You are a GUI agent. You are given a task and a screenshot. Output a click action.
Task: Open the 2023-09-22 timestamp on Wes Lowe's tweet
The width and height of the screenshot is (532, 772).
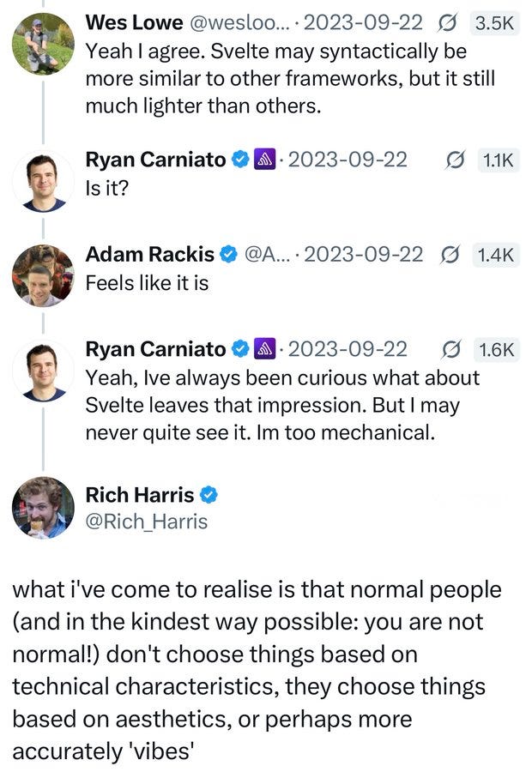363,22
